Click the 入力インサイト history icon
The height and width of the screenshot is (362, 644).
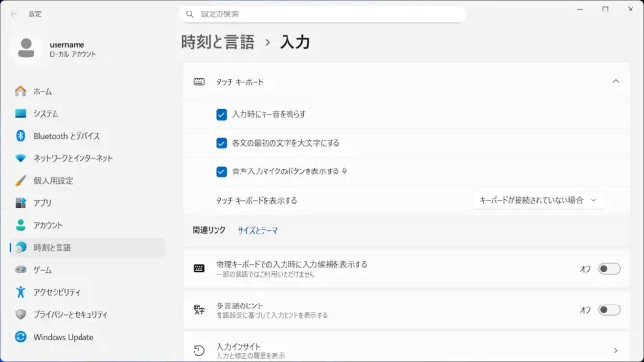tap(199, 351)
